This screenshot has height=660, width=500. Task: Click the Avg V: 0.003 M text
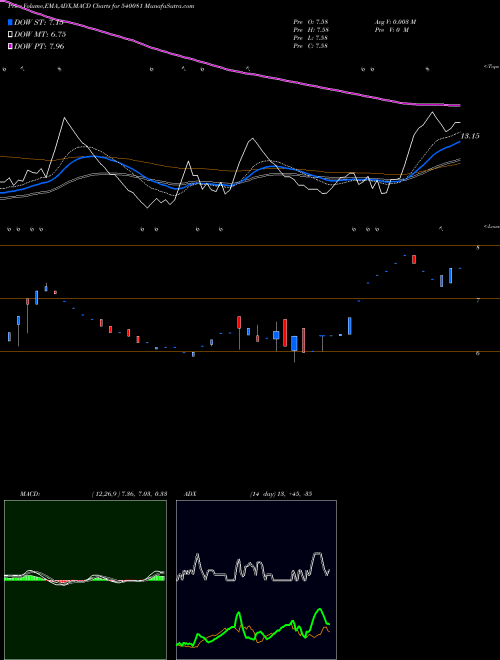coord(396,21)
